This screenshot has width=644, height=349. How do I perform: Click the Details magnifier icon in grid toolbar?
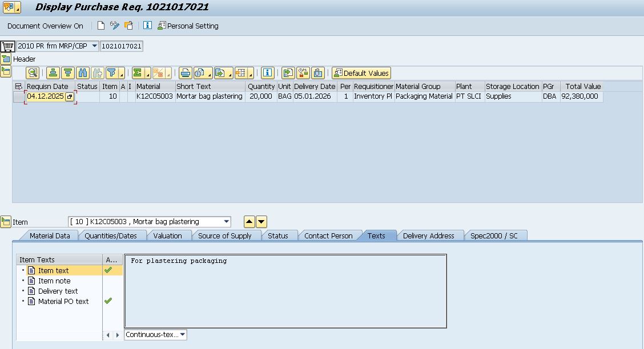pyautogui.click(x=33, y=73)
